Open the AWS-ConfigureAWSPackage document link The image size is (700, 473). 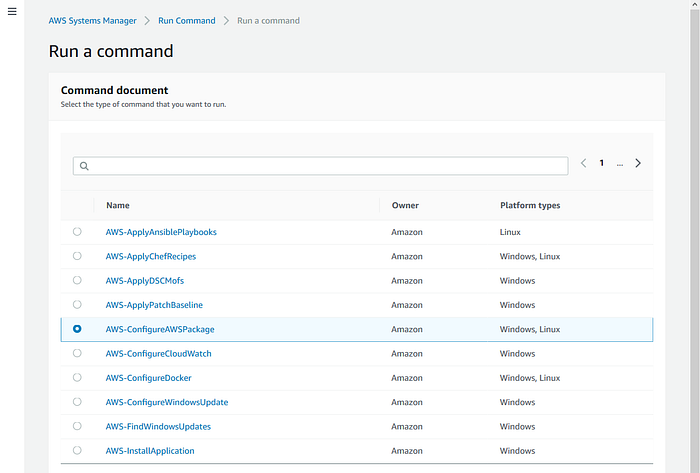(x=160, y=329)
